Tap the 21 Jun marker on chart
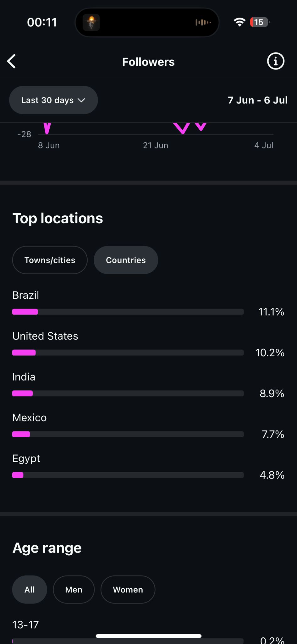The width and height of the screenshot is (297, 644). click(x=156, y=145)
